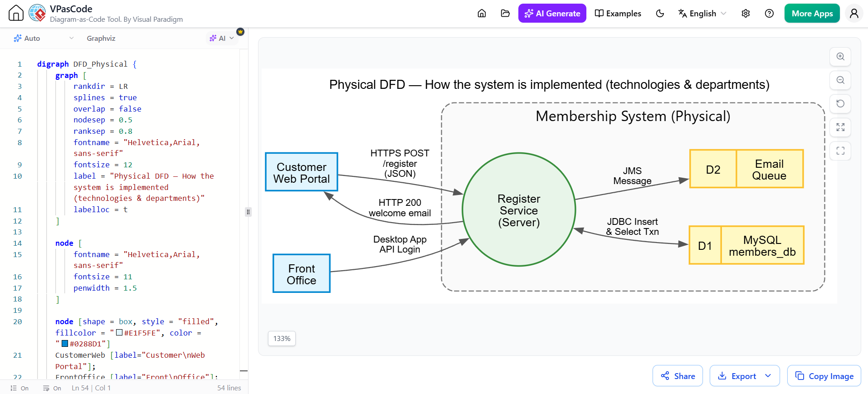Open the English language dropdown
868x394 pixels.
(x=702, y=13)
